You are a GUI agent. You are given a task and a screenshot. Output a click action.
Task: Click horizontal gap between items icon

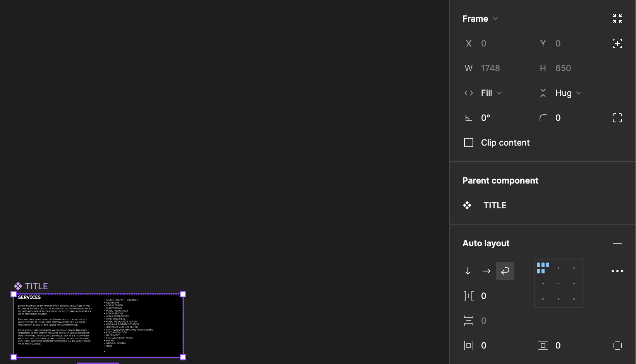469,296
